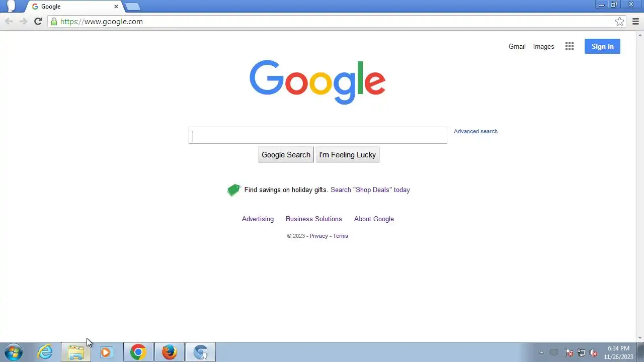This screenshot has height=362, width=644.
Task: Select the Google tab
Action: pos(73,7)
